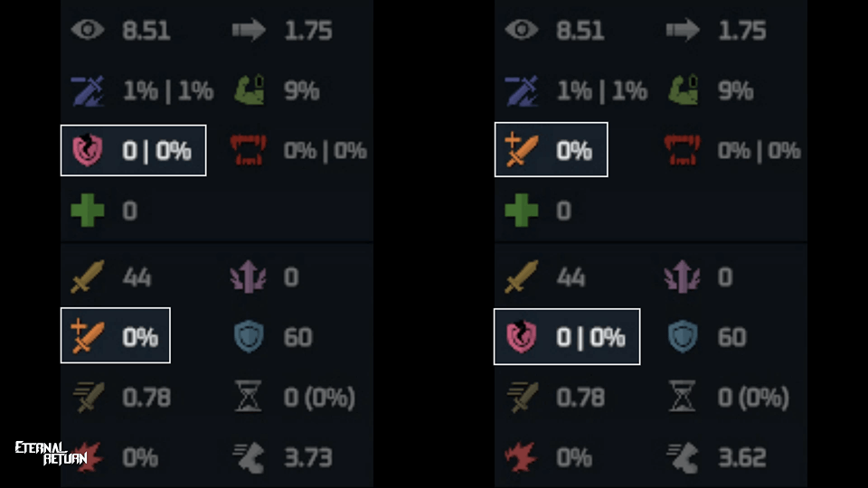Viewport: 868px width, 488px height.
Task: Click the highlighted orange sword icon in right panel
Action: (522, 150)
